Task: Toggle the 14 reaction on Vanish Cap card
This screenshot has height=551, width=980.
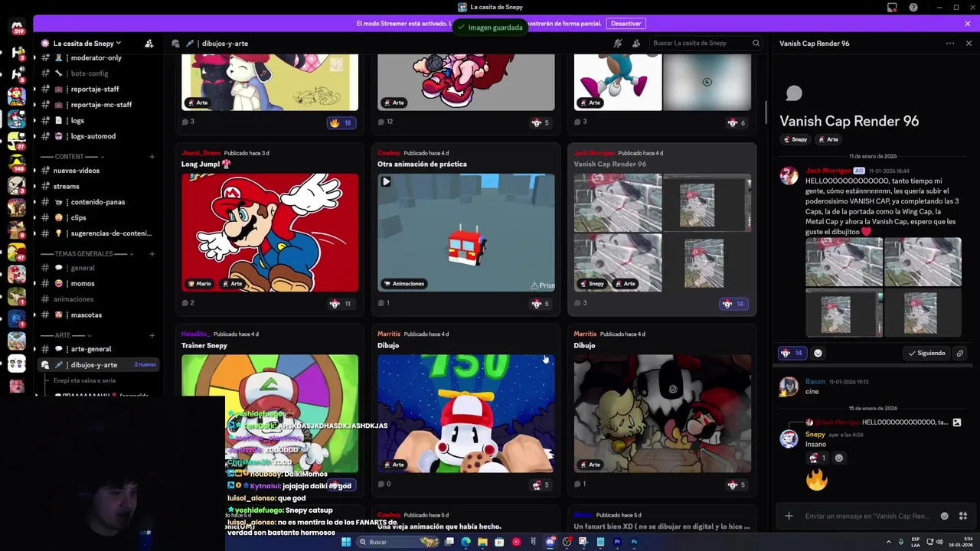Action: (734, 304)
